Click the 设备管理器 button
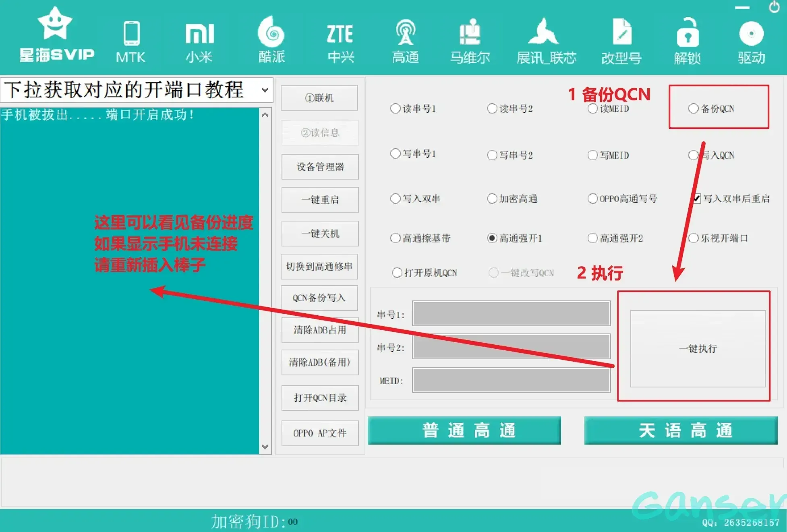Screen dimensions: 787x532 click(320, 167)
